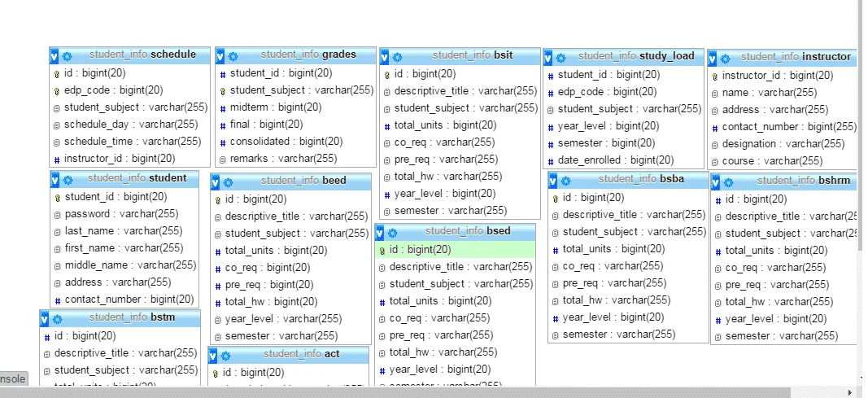This screenshot has height=398, width=868.
Task: Select year_level column in beed table
Action: pos(291,319)
